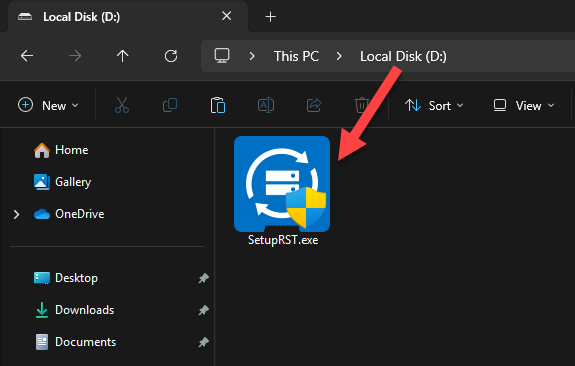Click the pin icon beside Desktop
This screenshot has height=366, width=575.
204,278
